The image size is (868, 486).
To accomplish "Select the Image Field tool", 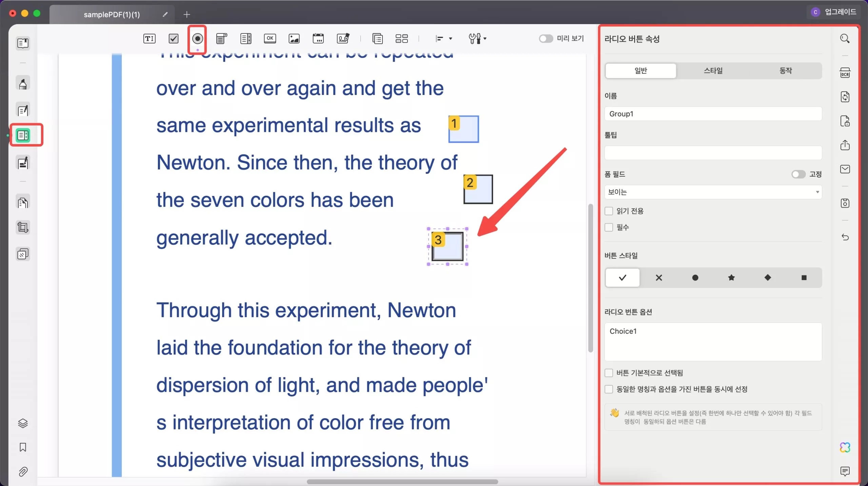I will [294, 39].
